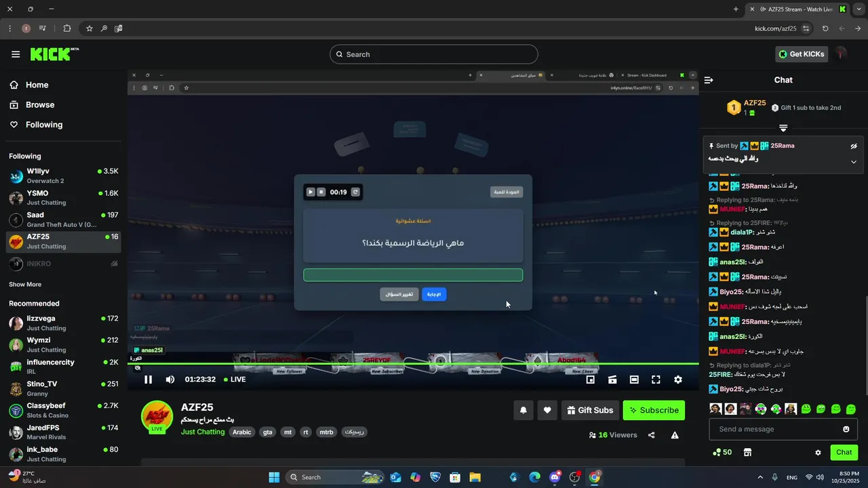Insert green headphone monster emote

[761, 409]
